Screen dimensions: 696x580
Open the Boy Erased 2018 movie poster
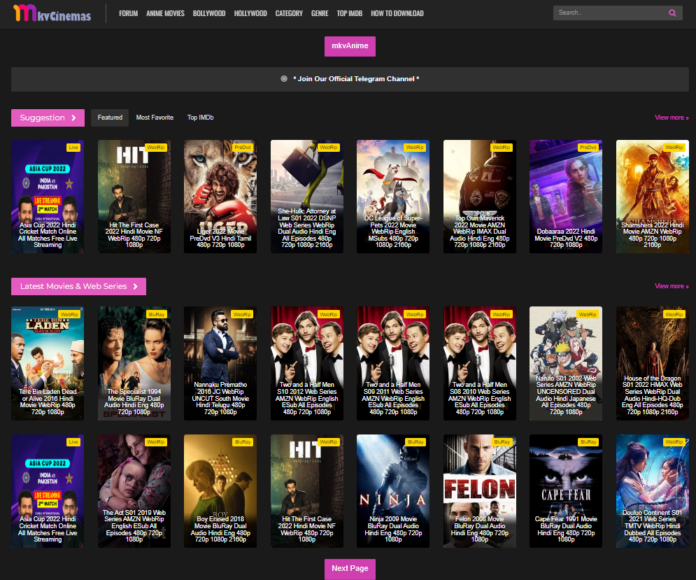tap(220, 491)
